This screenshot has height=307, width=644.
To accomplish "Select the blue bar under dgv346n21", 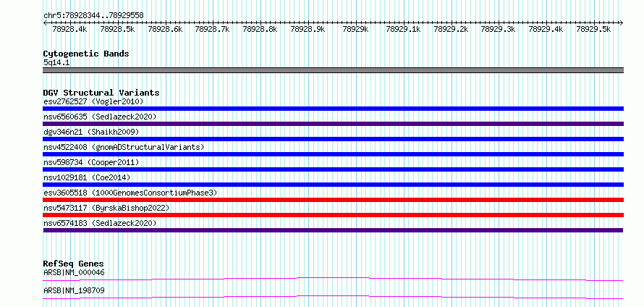I will 333,139.
